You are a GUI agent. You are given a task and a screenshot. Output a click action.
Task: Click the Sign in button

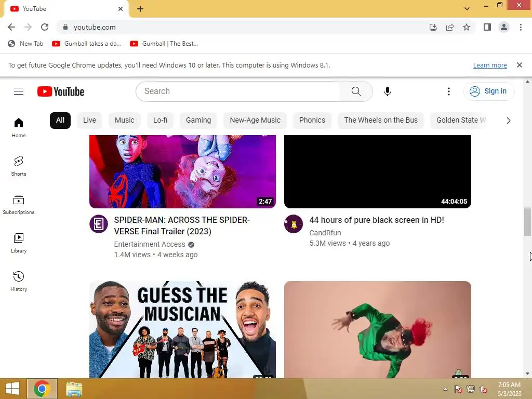[x=488, y=91]
